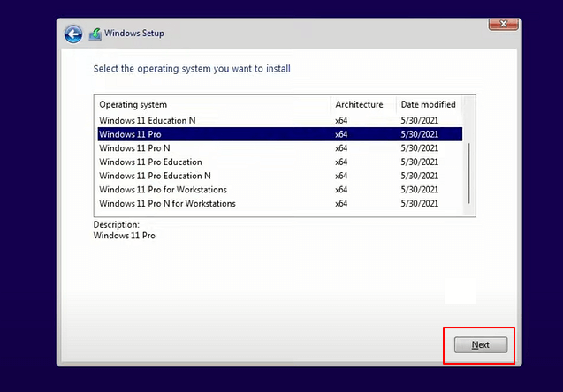Select Windows 11 Education N row

(x=279, y=120)
